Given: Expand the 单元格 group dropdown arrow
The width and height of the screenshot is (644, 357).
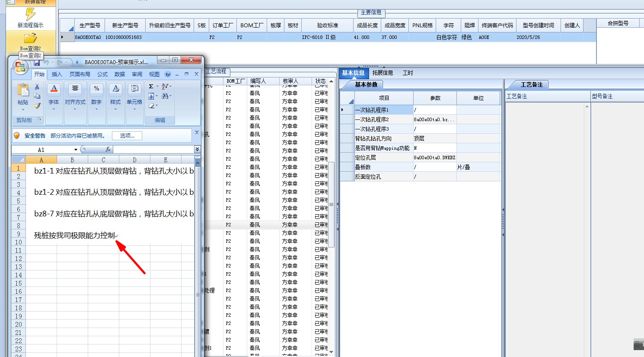Looking at the screenshot, I should (x=134, y=109).
